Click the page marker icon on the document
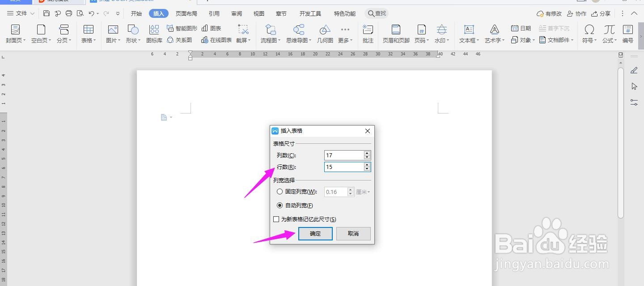The width and height of the screenshot is (644, 286). tap(164, 117)
